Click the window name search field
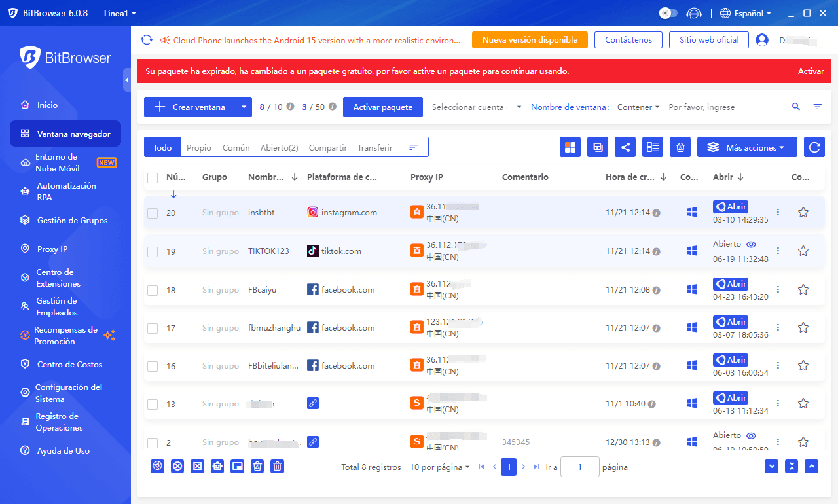This screenshot has height=504, width=838. pyautogui.click(x=727, y=107)
